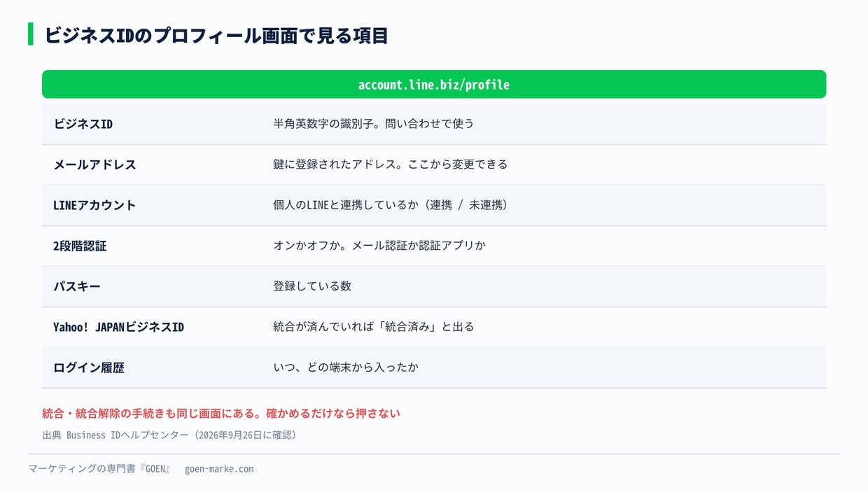
Task: Click the source line 出典 Business IDヘルプセンター
Action: pyautogui.click(x=171, y=435)
